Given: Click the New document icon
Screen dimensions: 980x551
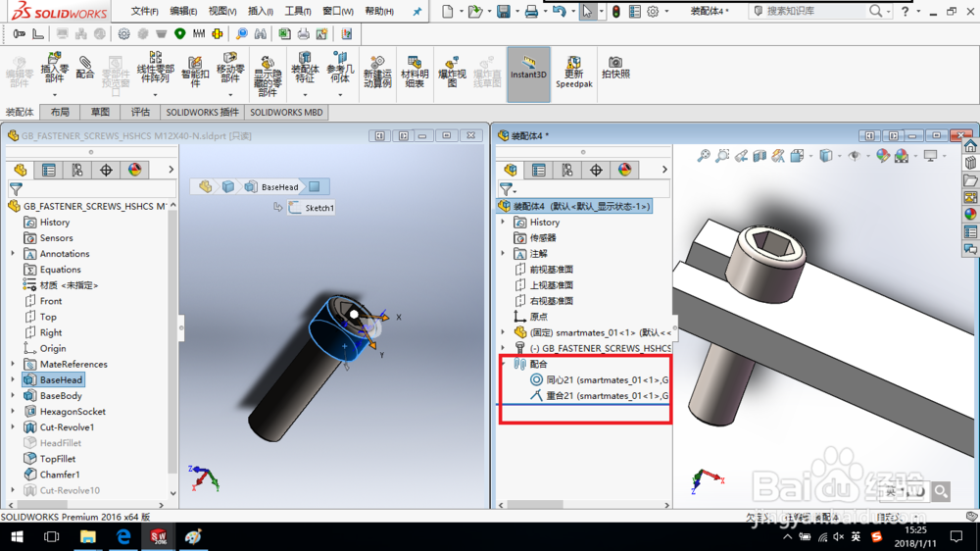Looking at the screenshot, I should (x=448, y=11).
